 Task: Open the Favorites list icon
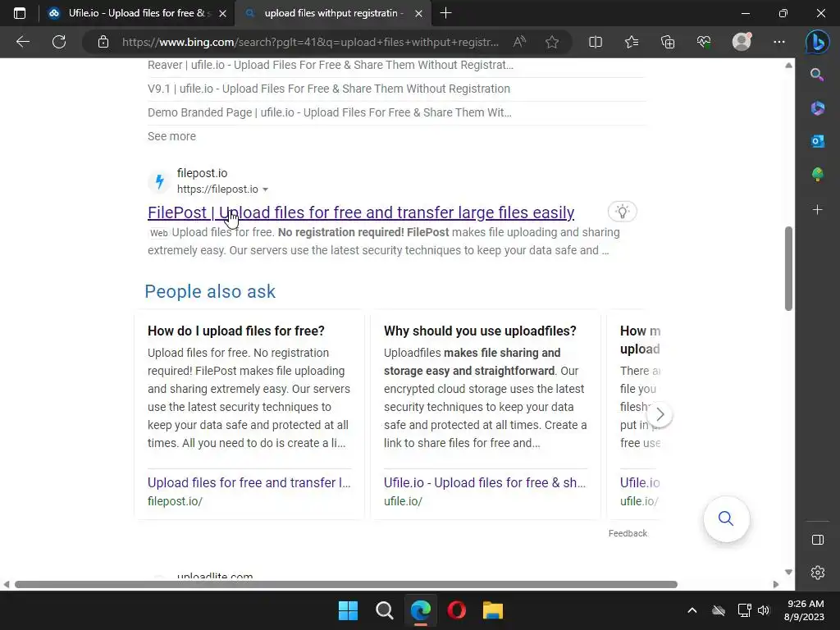click(632, 42)
